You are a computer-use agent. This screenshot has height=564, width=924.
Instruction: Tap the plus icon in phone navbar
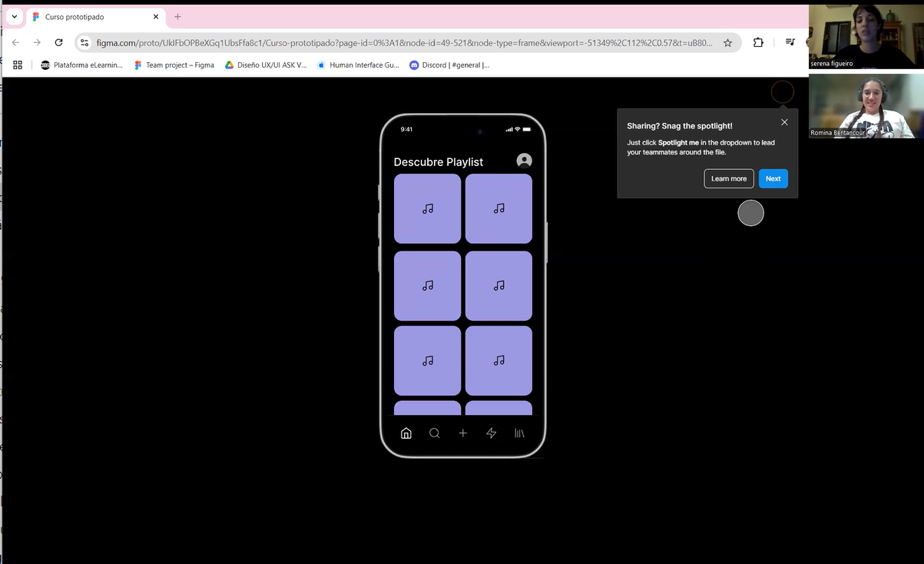point(462,433)
